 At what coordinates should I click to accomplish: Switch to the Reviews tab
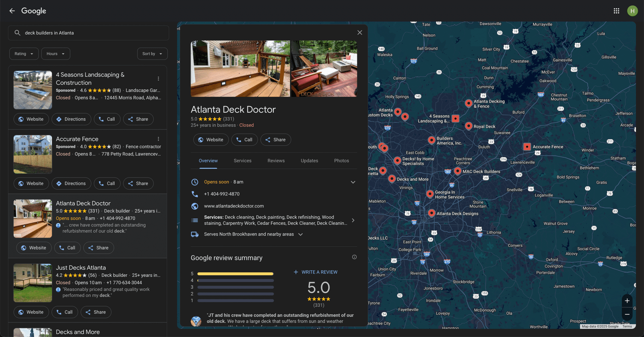point(276,160)
